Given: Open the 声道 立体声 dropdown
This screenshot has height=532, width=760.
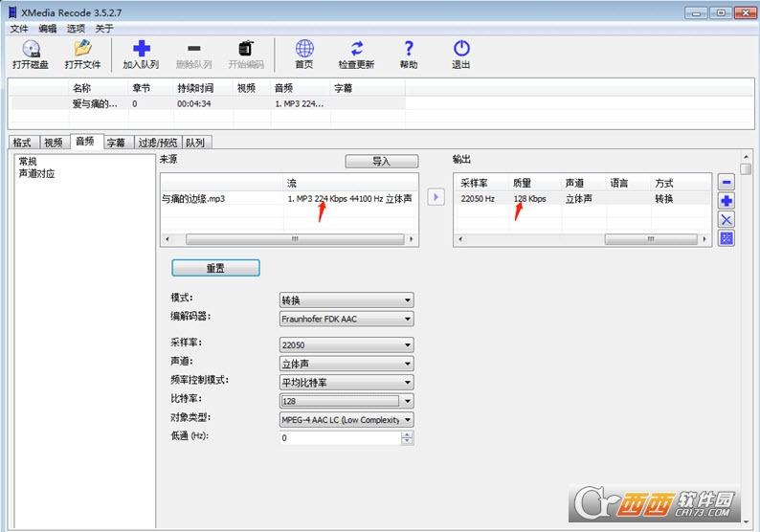Looking at the screenshot, I should [346, 364].
